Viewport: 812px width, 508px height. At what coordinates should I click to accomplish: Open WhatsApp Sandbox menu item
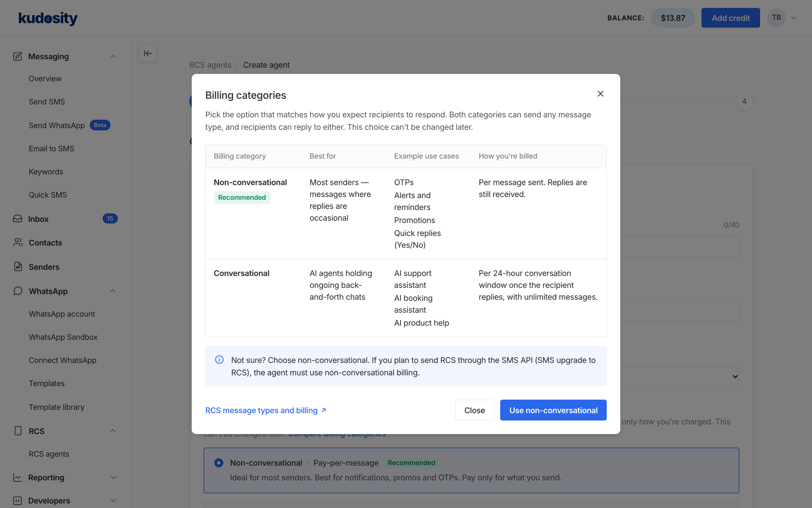point(63,337)
